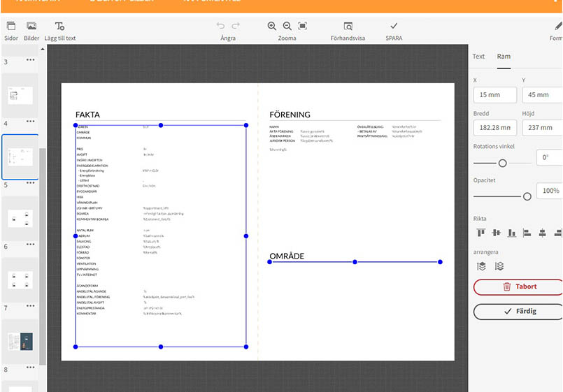Click the fit-to-screen zoom icon
The width and height of the screenshot is (563, 392).
click(302, 26)
